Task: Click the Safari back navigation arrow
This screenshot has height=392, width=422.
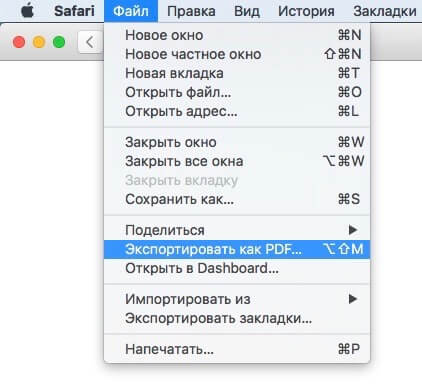Action: point(90,42)
